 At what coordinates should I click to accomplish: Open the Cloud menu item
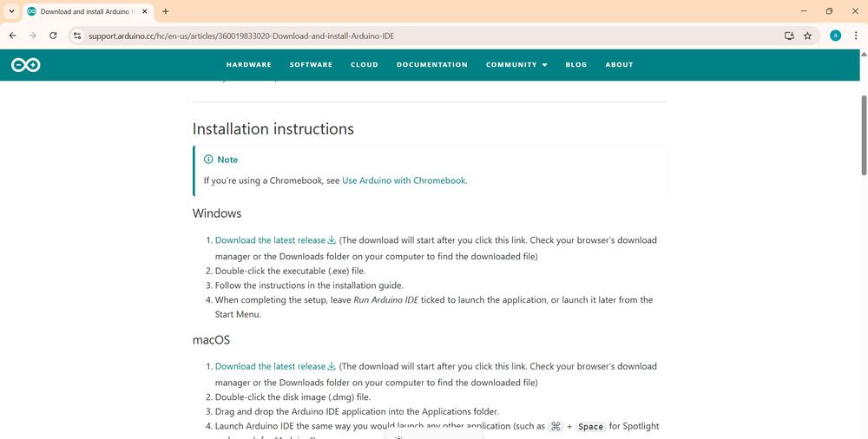[x=365, y=65]
